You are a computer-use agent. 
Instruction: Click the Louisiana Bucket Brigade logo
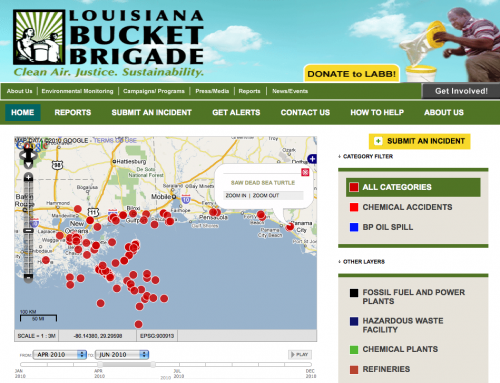tap(108, 43)
